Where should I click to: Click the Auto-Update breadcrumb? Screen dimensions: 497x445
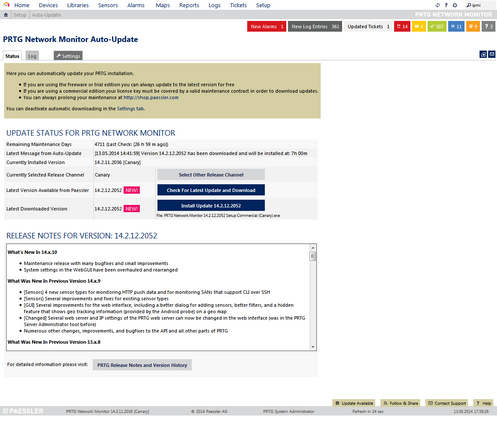(x=46, y=15)
